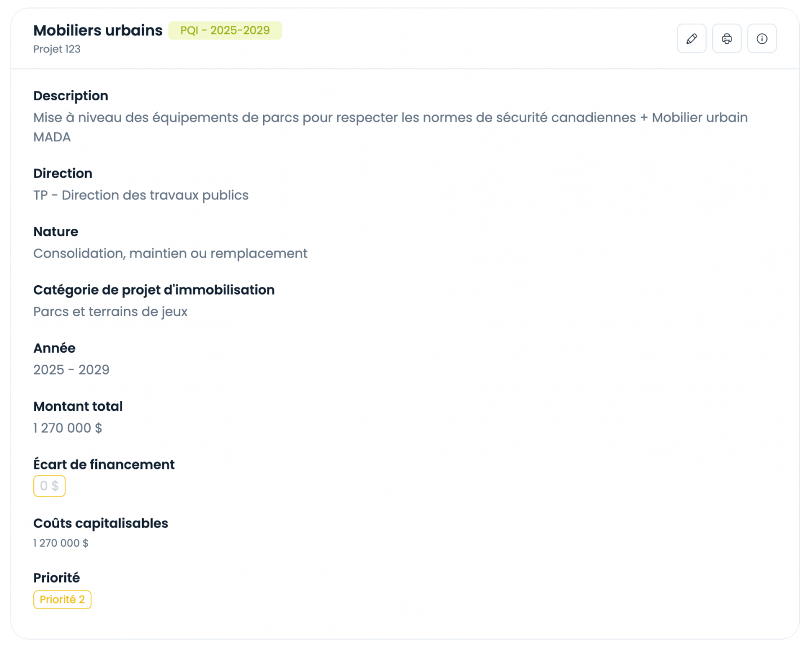Click the printer icon button
Image resolution: width=812 pixels, height=648 pixels.
point(727,38)
